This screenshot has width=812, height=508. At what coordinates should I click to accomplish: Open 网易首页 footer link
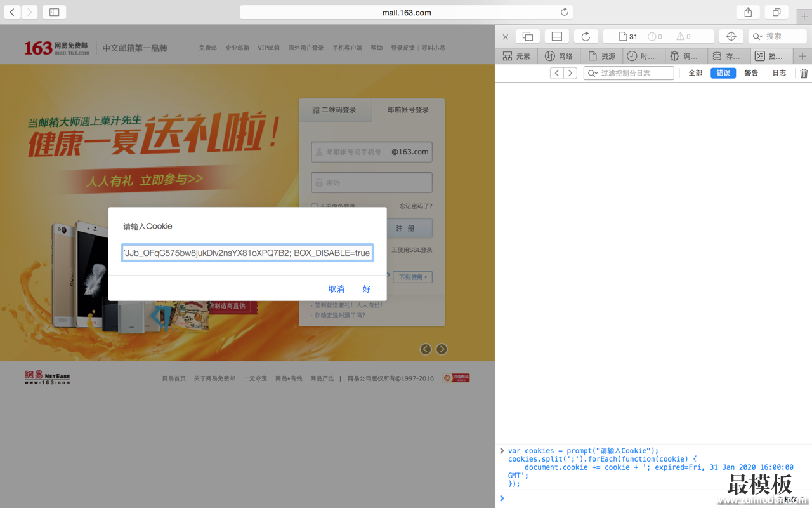174,378
